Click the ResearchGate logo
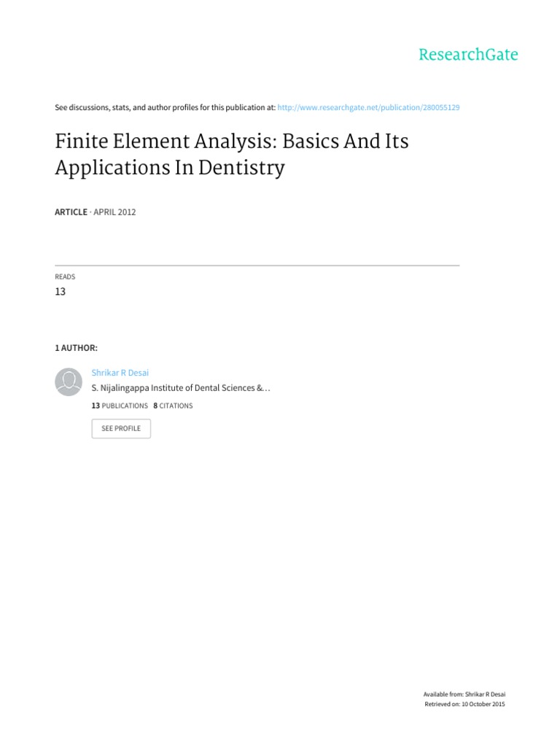 467,55
